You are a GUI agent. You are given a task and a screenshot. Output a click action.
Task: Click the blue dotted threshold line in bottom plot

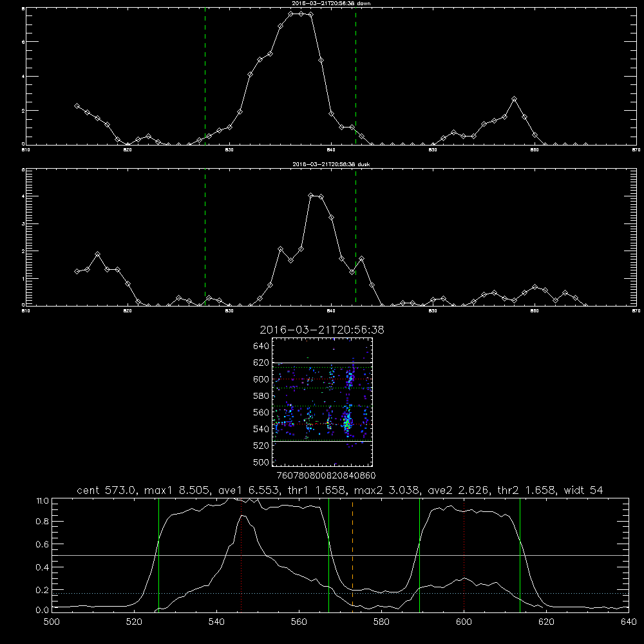(x=341, y=594)
